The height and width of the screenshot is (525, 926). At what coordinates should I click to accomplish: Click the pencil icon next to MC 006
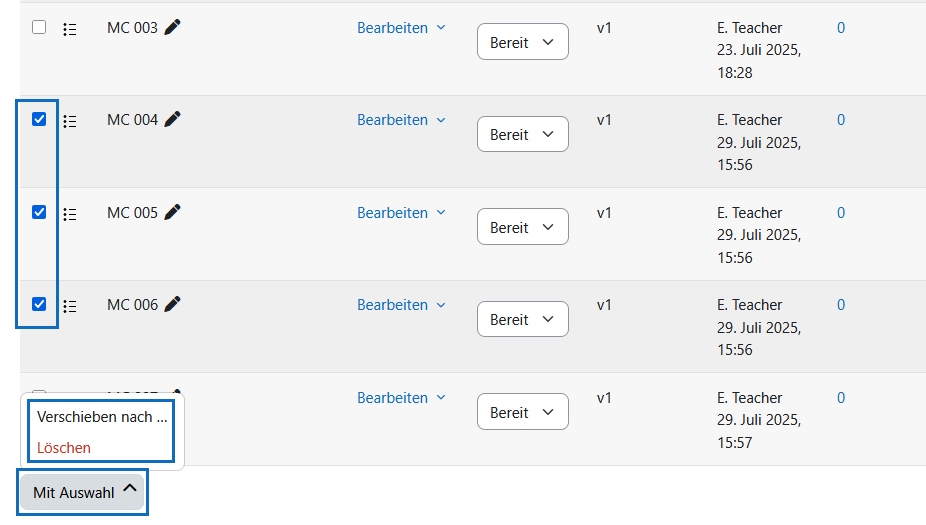(x=173, y=304)
